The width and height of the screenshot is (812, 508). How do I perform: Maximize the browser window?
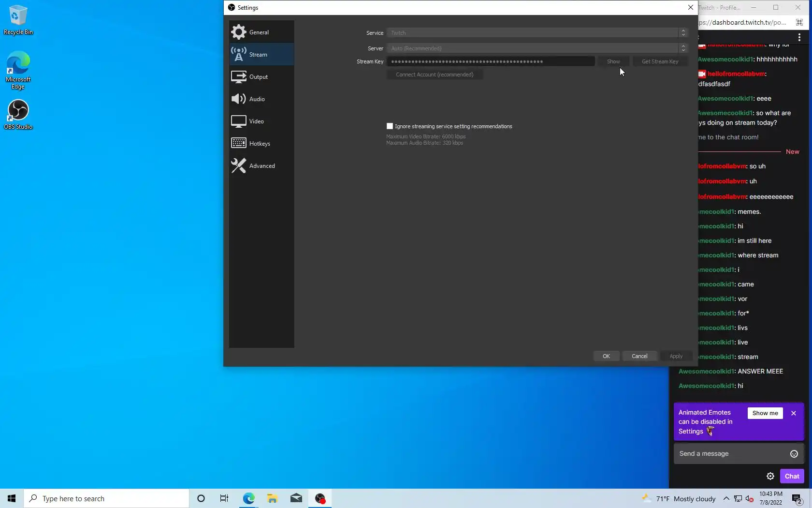click(x=776, y=7)
